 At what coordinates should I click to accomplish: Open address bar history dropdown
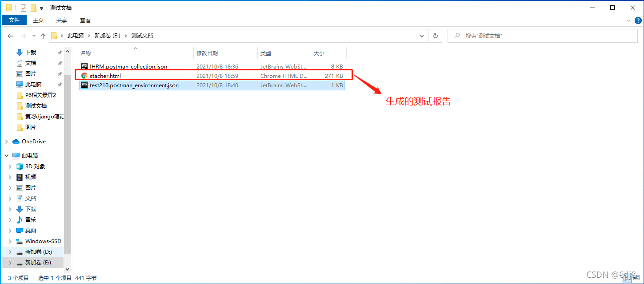coord(422,36)
